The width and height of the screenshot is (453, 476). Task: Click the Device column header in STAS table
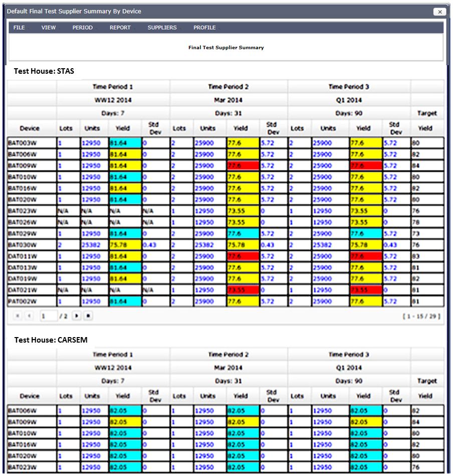(30, 128)
